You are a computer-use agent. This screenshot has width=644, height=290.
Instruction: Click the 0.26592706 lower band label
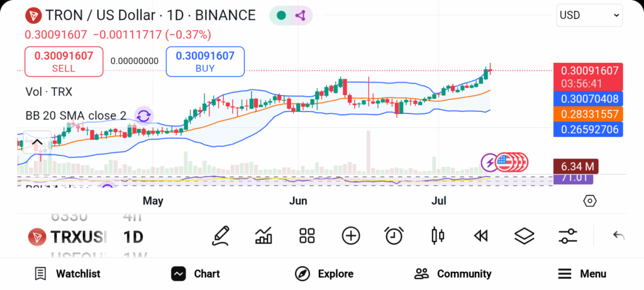(588, 130)
